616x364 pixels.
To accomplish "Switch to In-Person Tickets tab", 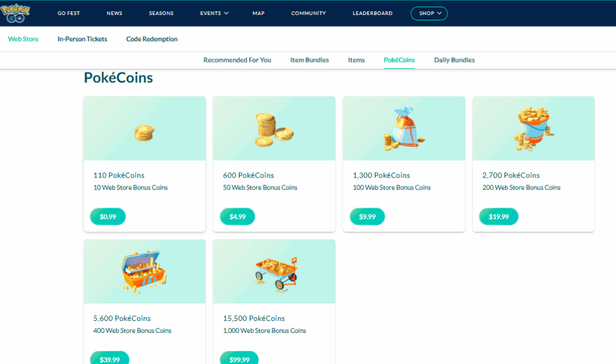I will coord(82,39).
